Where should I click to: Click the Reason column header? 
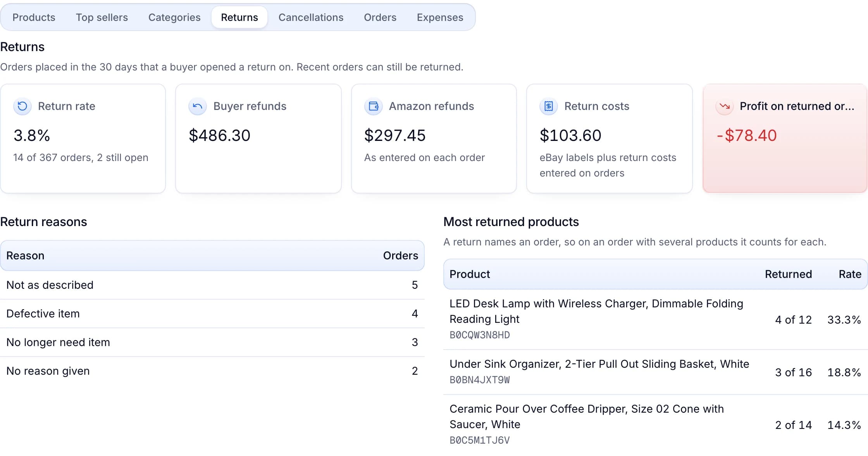[x=25, y=256]
